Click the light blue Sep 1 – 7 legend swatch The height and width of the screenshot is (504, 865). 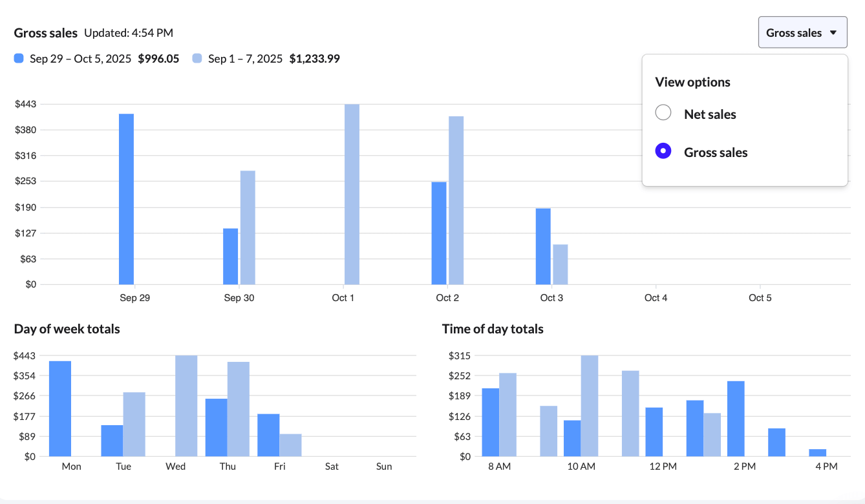(x=196, y=58)
